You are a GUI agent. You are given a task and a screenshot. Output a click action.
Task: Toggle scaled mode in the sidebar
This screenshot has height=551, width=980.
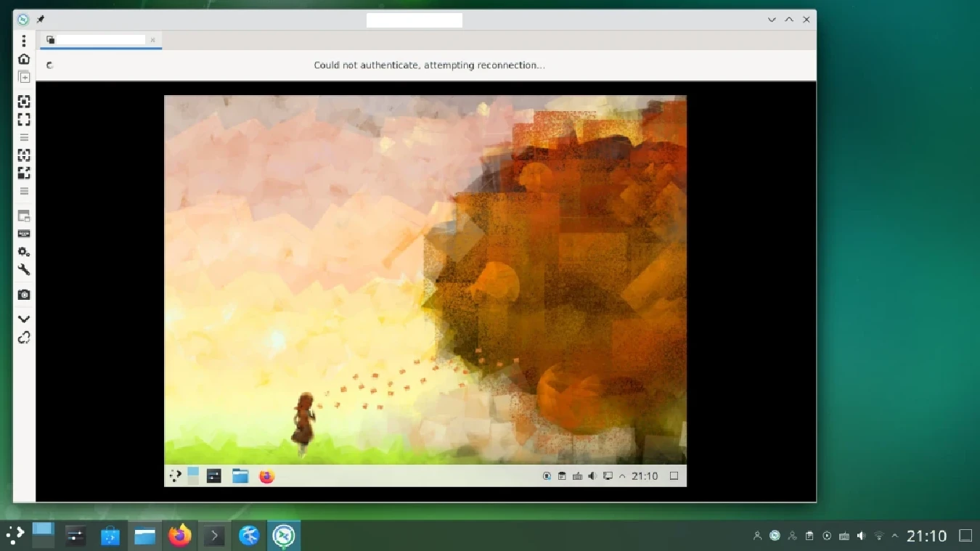tap(24, 174)
